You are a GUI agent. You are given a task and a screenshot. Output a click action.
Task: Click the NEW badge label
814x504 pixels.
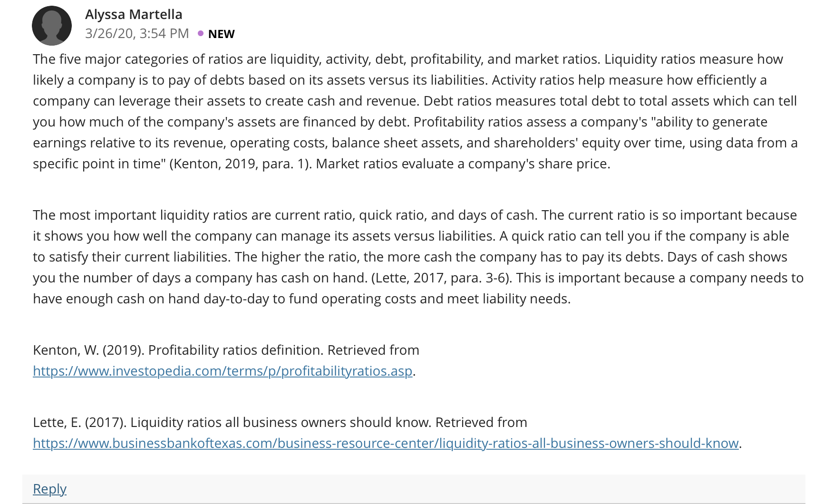coord(221,34)
